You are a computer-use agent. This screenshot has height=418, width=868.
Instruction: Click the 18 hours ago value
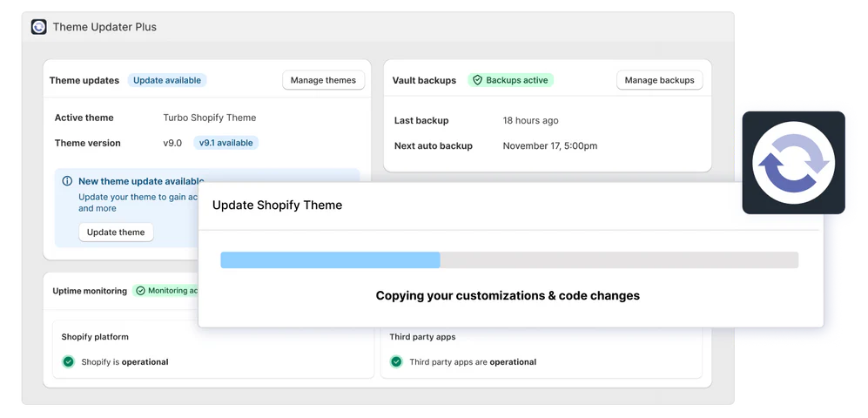tap(530, 121)
